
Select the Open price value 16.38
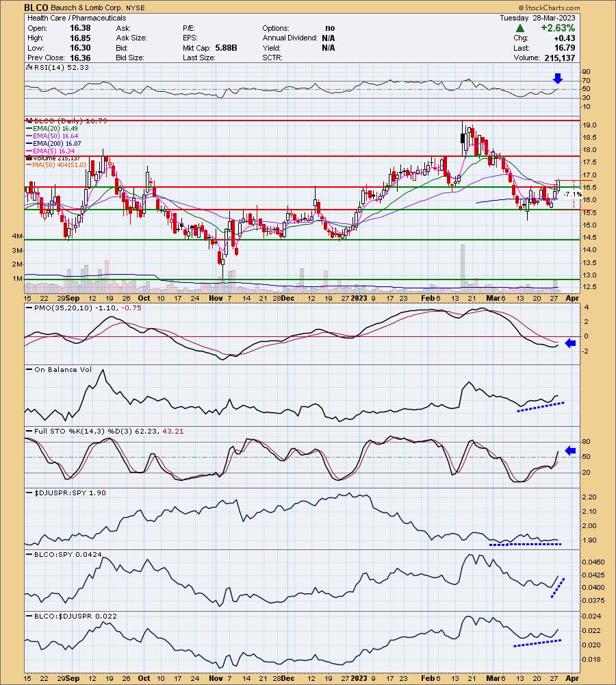pyautogui.click(x=80, y=28)
